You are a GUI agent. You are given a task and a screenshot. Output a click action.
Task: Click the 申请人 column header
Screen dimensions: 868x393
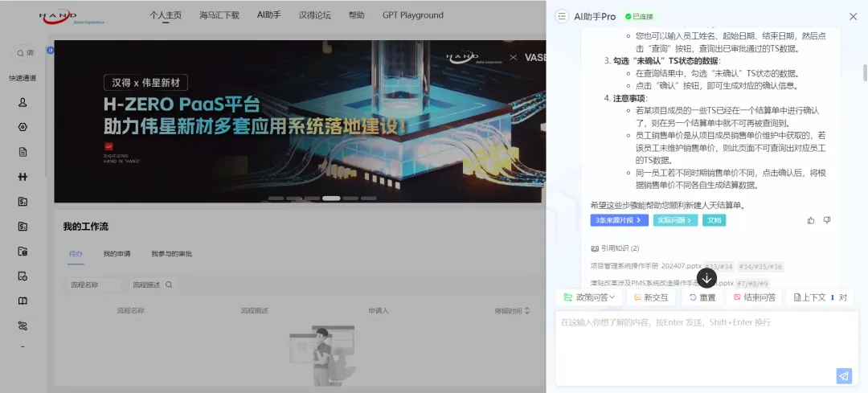[x=379, y=310]
